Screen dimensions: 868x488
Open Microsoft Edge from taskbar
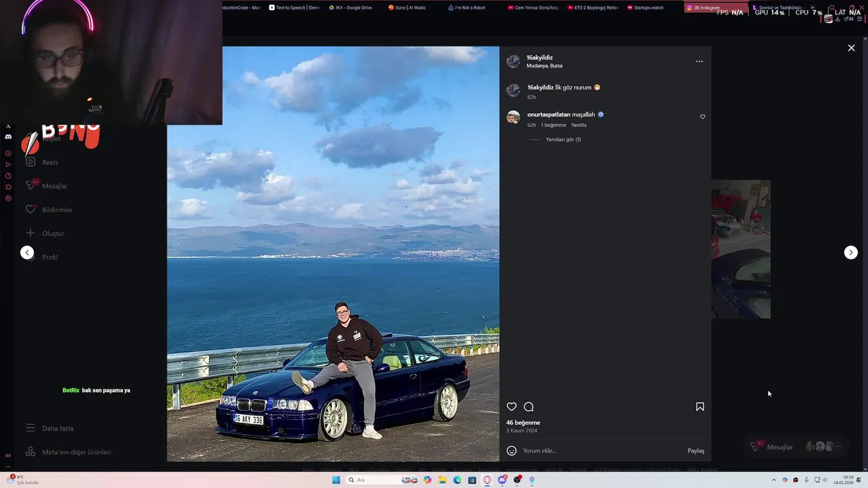coord(457,480)
